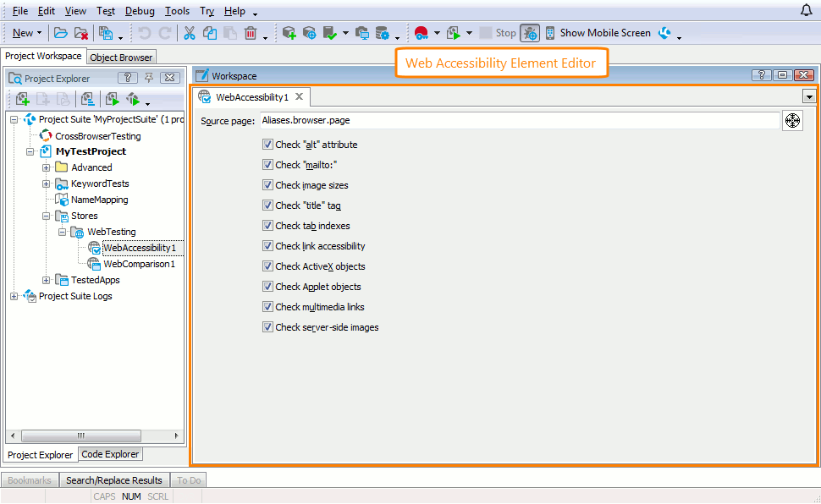Collapse the Project Suite 'MyProjectSuite' node

click(x=14, y=120)
